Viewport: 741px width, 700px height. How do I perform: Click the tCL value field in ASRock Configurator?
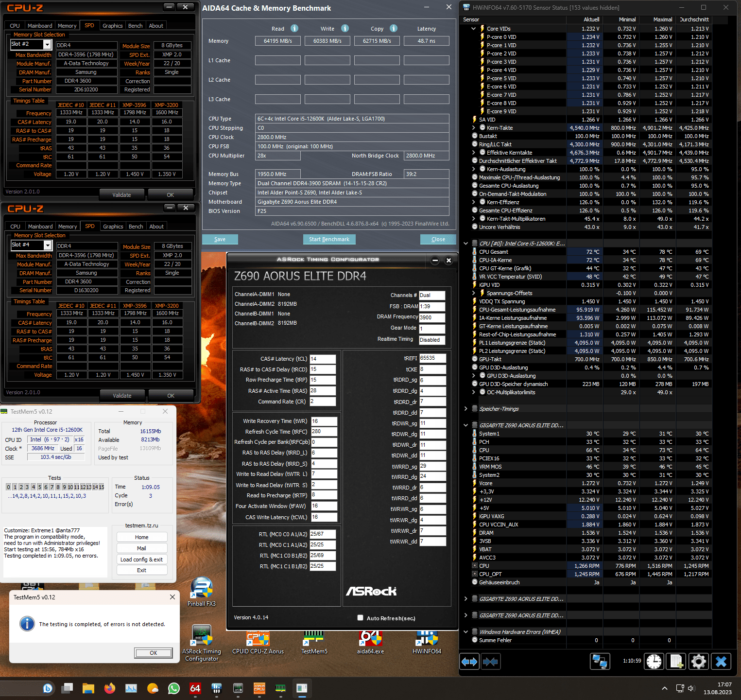click(323, 359)
